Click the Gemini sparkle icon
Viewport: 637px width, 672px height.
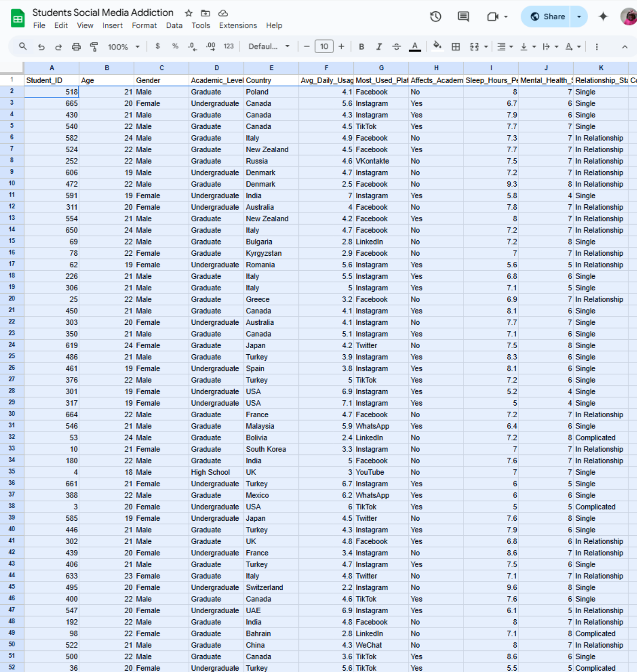[x=603, y=17]
